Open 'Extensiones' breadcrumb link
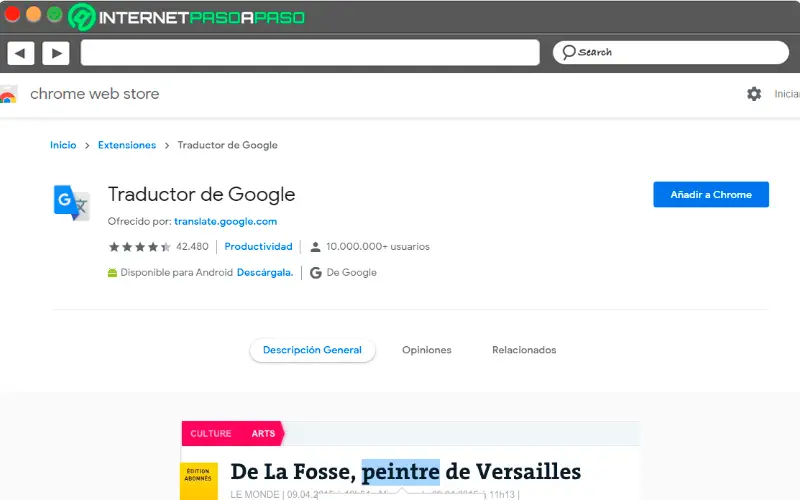 point(127,145)
